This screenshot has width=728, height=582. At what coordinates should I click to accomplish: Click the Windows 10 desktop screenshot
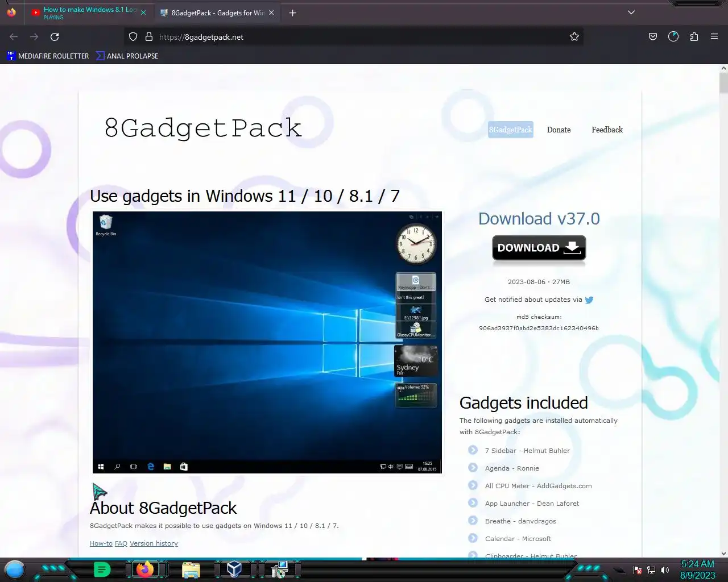pos(267,342)
